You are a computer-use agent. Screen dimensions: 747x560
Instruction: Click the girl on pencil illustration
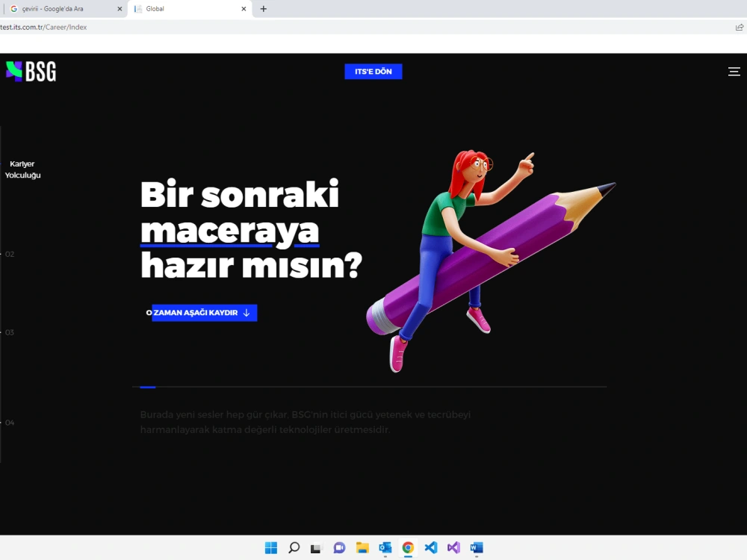(x=491, y=262)
